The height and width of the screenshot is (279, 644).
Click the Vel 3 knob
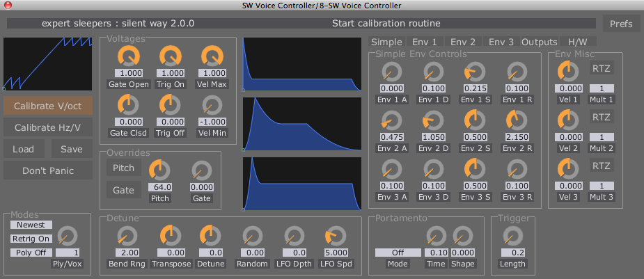coord(568,168)
